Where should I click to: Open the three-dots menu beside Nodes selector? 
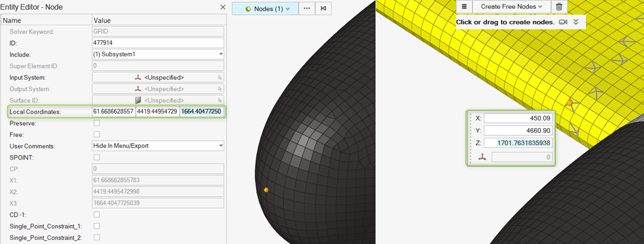click(x=307, y=8)
